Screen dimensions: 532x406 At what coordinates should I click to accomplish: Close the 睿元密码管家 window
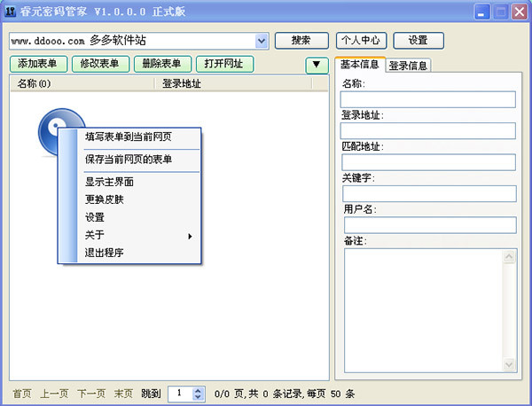click(x=520, y=12)
